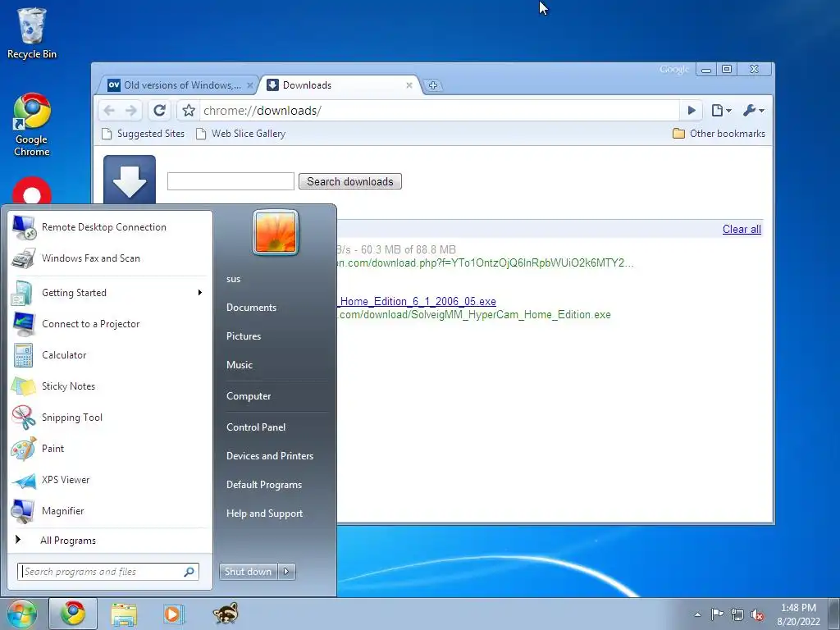Screen dimensions: 840x630
Task: Open Control Panel
Action: pos(256,427)
